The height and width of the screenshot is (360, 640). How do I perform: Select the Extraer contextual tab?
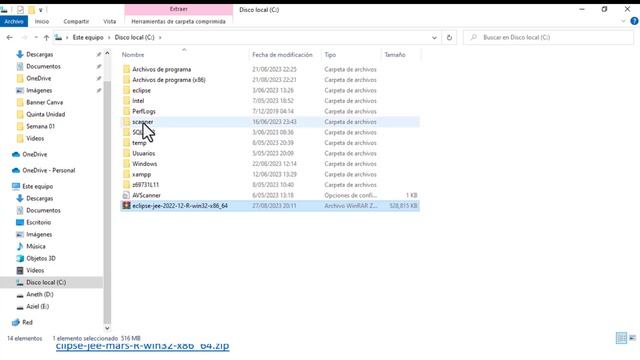[178, 9]
